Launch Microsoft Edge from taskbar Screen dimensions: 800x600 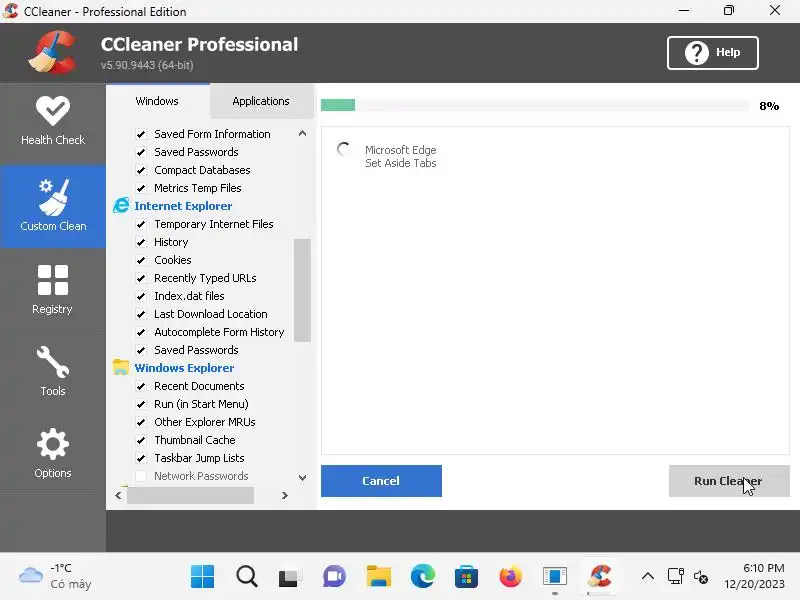click(422, 577)
